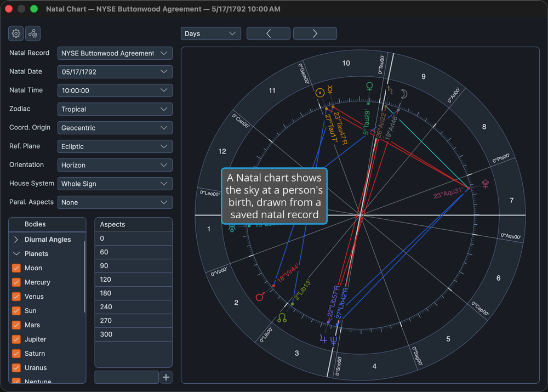
Task: Click house number 4 on the chart
Action: [374, 366]
